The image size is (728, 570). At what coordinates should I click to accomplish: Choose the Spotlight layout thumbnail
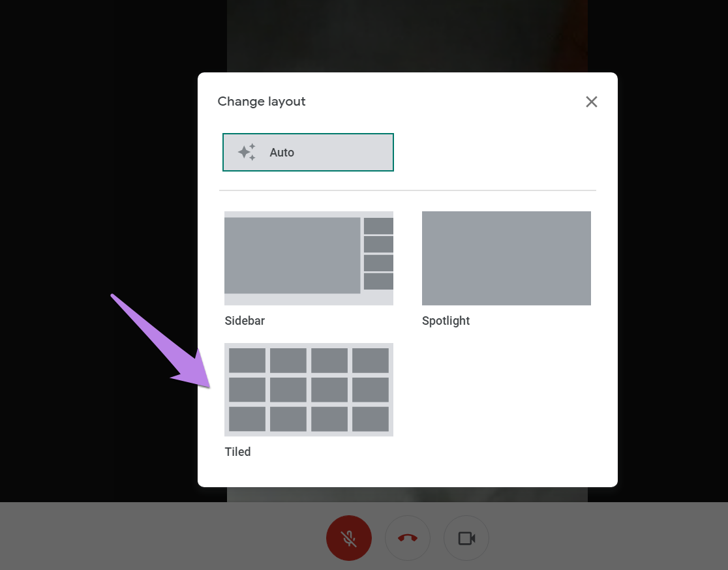(x=506, y=258)
